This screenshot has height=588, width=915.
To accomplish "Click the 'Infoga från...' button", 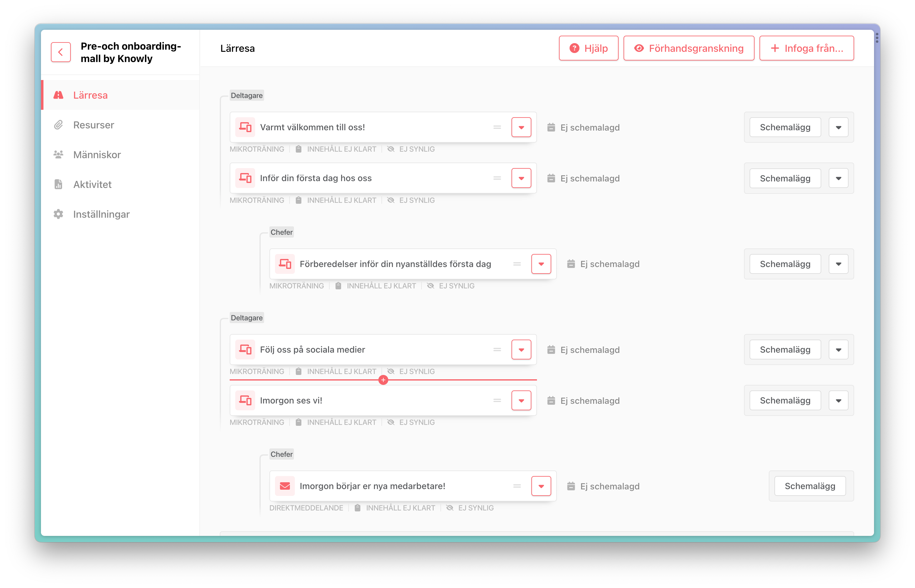I will (x=806, y=48).
